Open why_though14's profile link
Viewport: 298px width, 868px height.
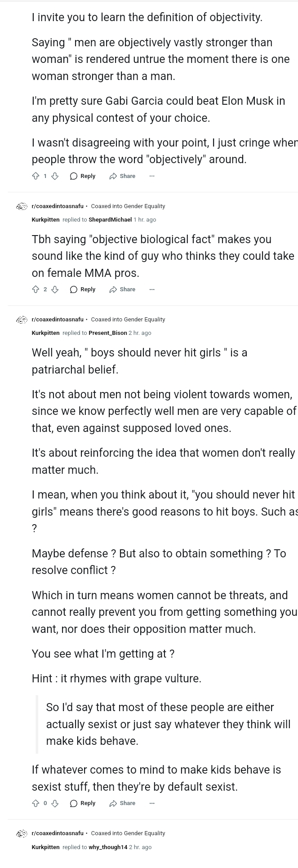[x=108, y=847]
